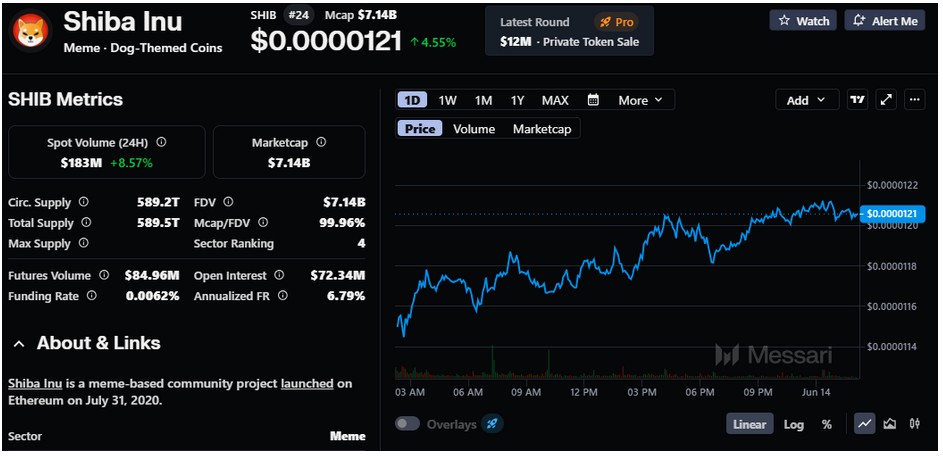Image resolution: width=943 pixels, height=456 pixels.
Task: Open the launched link in description
Action: (x=307, y=383)
